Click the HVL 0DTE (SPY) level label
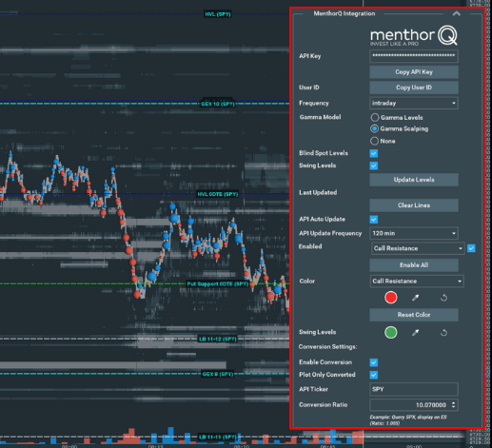492x448 pixels. pos(218,194)
